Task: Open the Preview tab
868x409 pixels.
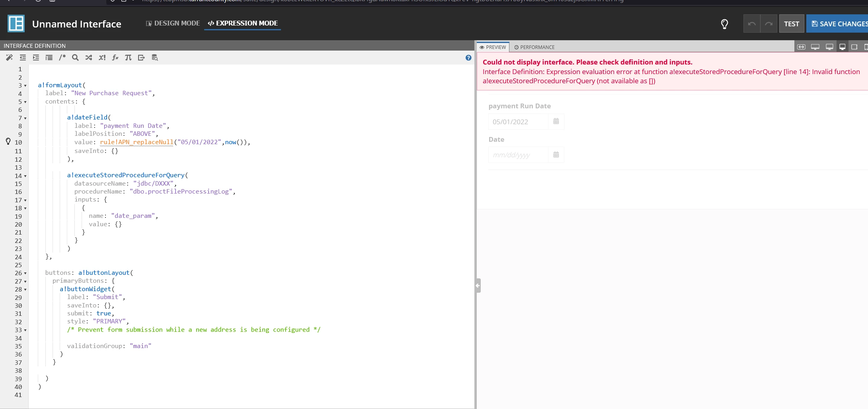Action: 493,47
